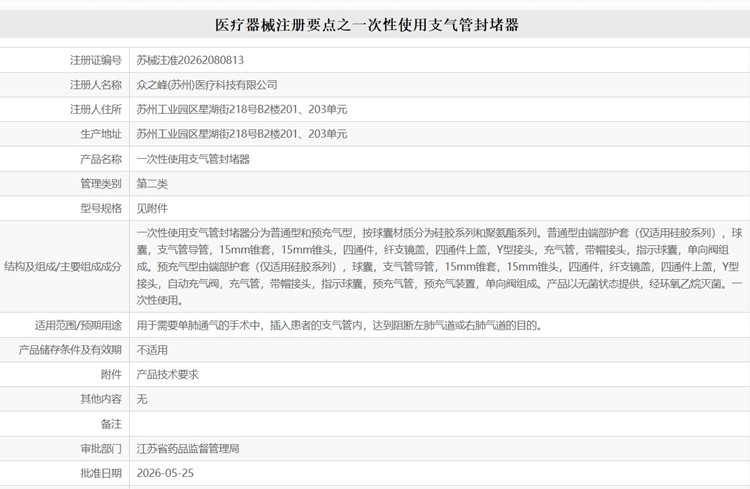
Task: Select the 生产地址 label
Action: [101, 134]
